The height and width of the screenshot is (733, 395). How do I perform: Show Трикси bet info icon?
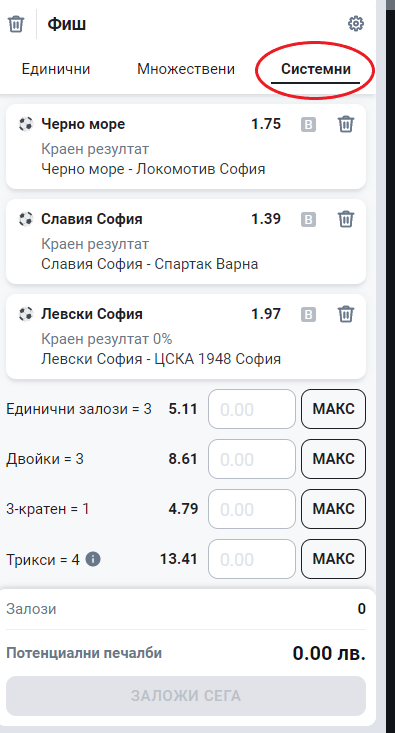click(x=93, y=559)
